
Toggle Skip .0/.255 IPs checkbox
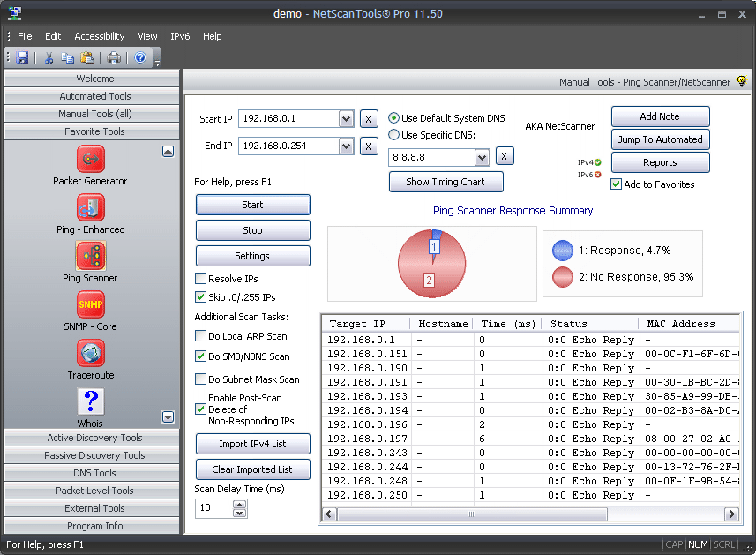[200, 297]
